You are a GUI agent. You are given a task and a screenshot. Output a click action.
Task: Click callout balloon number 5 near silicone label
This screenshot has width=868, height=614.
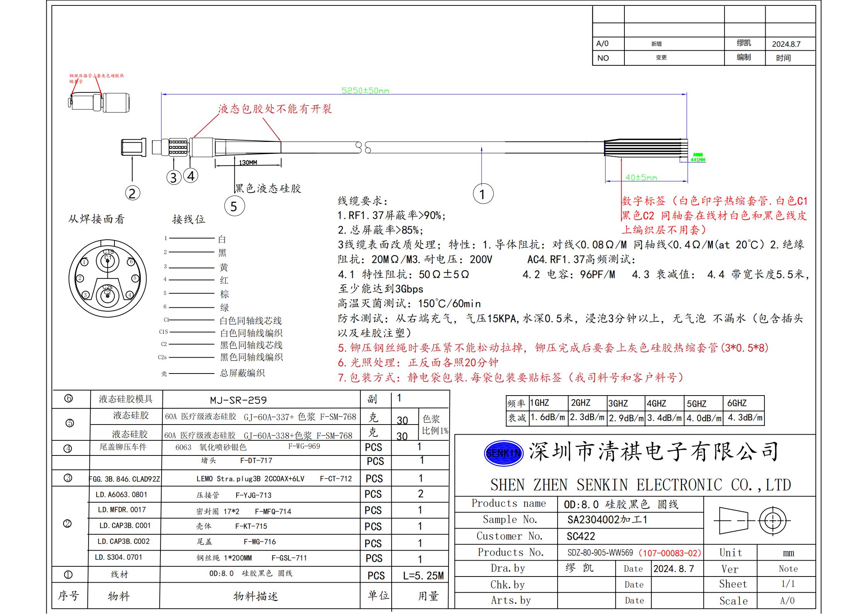[x=234, y=206]
